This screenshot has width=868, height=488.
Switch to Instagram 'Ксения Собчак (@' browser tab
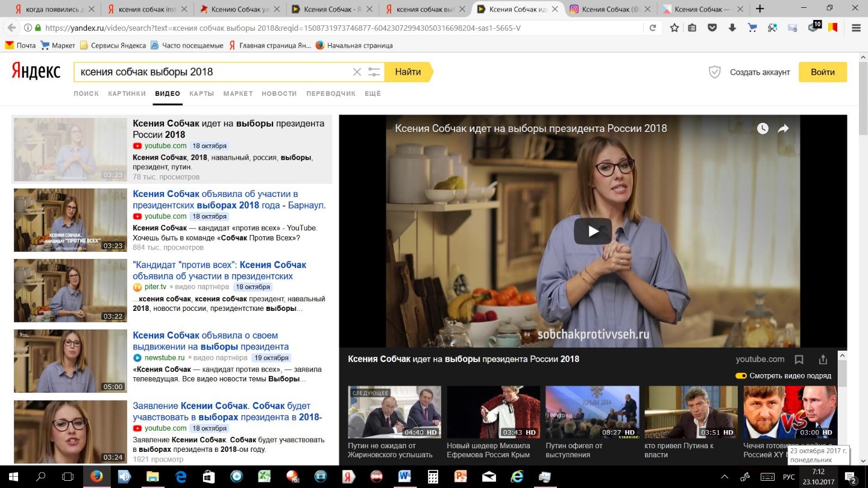(x=609, y=8)
